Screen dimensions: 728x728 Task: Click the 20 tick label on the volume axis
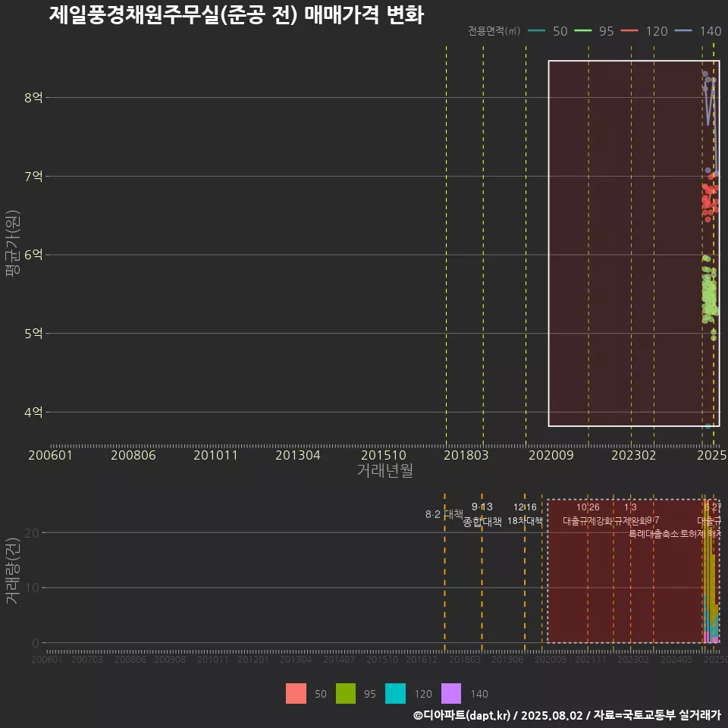(32, 533)
